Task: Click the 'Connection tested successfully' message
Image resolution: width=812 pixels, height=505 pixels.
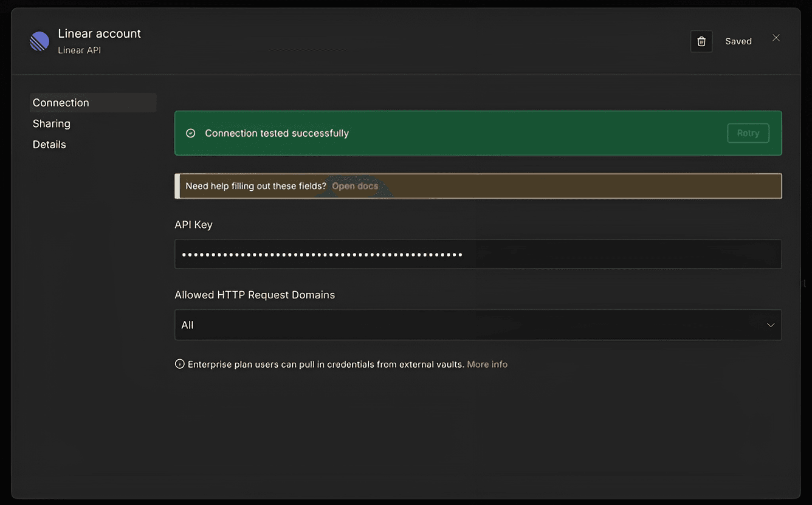Action: (x=277, y=133)
